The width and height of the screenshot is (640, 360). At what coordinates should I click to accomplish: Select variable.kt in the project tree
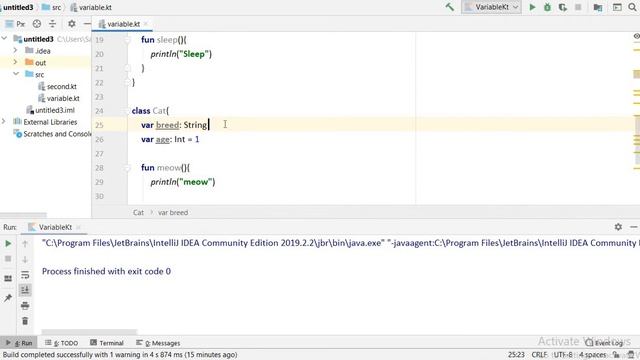[59, 98]
